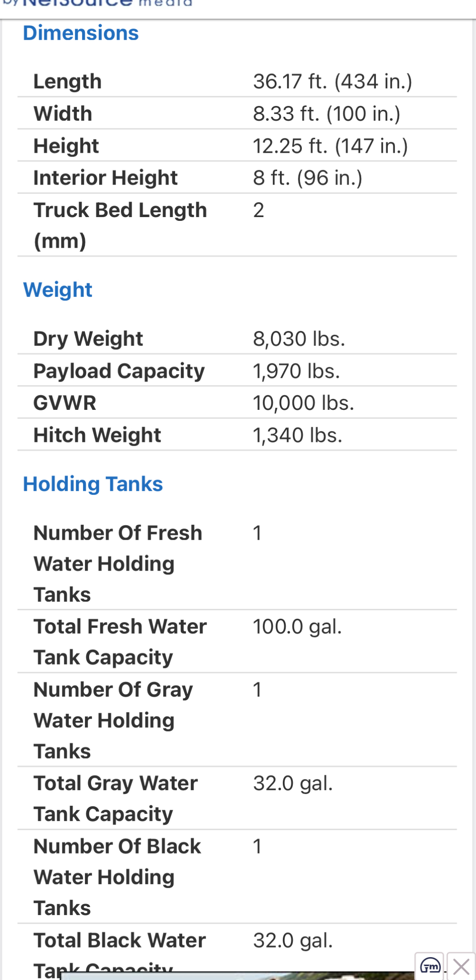Tap the Hitch Weight label
Screen dimensions: 476x980
click(x=97, y=435)
